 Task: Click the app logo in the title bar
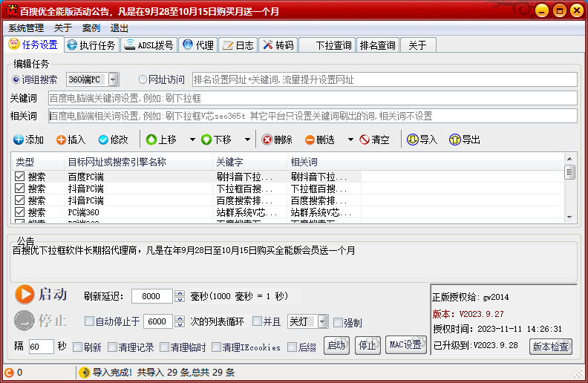[12, 11]
